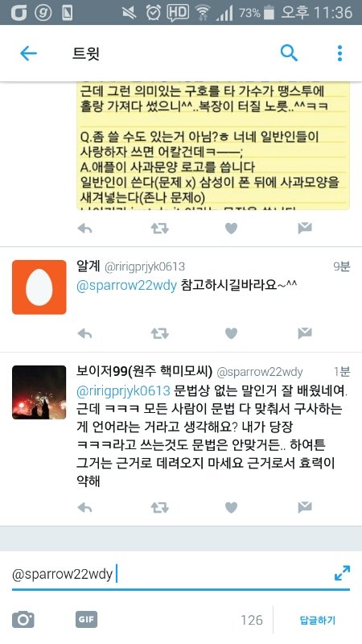Like 알계's tweet with heart

pos(231,333)
